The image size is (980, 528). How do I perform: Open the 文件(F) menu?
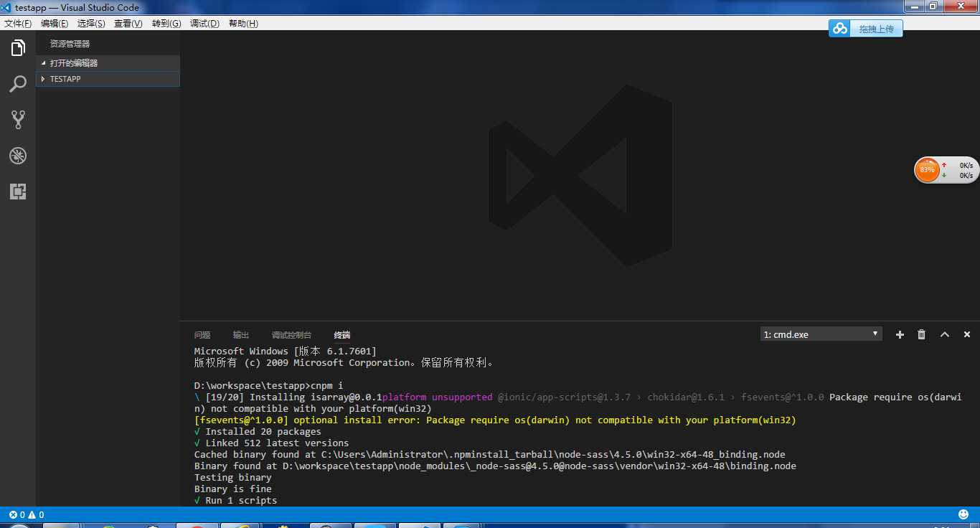(x=18, y=23)
